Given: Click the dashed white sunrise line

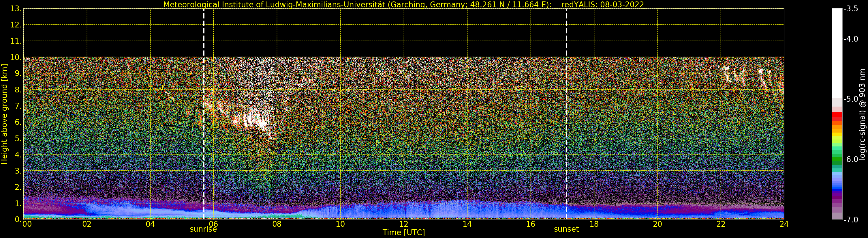Looking at the screenshot, I should pyautogui.click(x=204, y=114).
